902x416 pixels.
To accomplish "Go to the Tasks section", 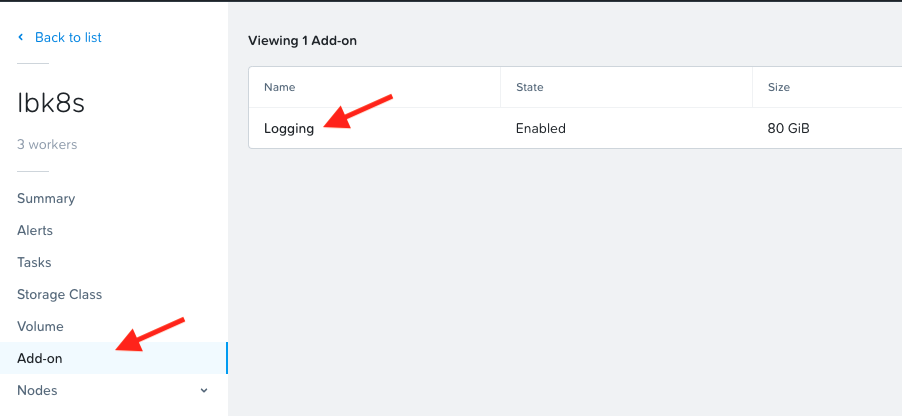I will tap(34, 262).
